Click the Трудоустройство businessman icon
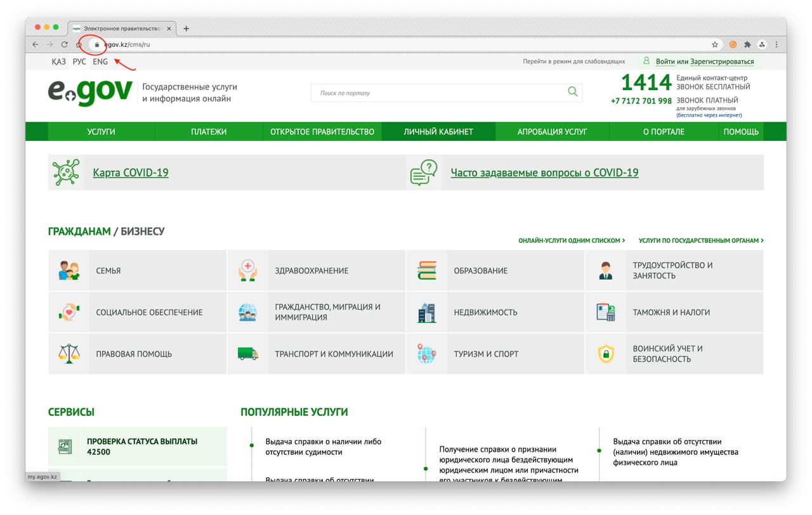The image size is (812, 515). [x=606, y=271]
